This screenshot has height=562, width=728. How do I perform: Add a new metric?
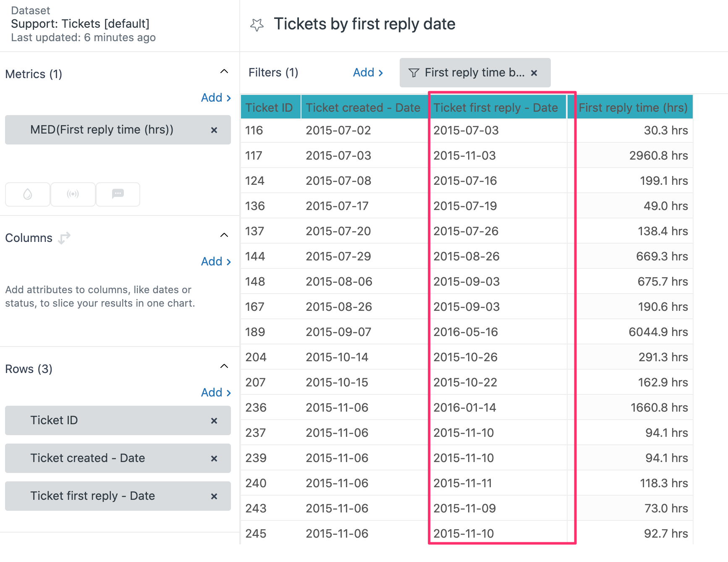point(216,98)
